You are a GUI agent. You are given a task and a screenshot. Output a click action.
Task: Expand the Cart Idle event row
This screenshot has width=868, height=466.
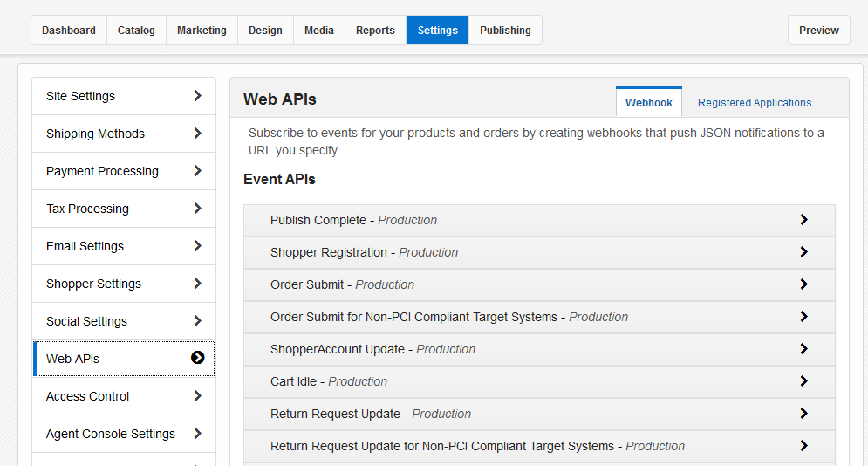[538, 381]
